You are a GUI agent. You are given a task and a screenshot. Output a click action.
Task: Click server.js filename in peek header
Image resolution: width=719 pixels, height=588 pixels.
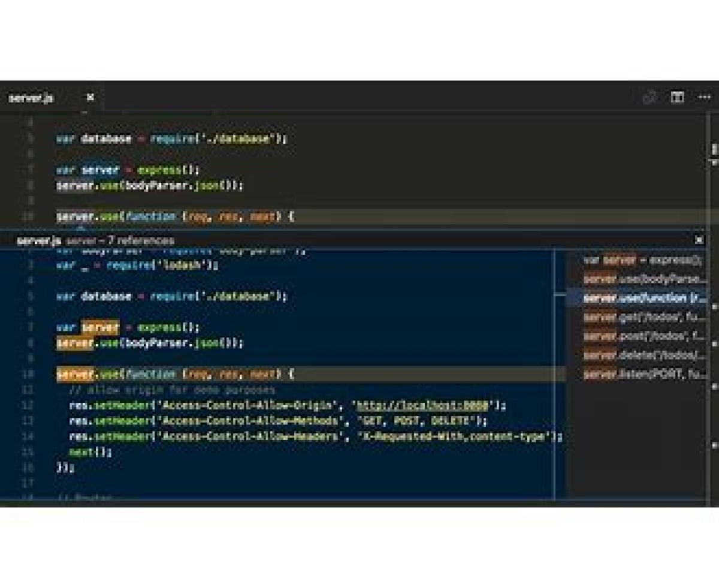[39, 240]
